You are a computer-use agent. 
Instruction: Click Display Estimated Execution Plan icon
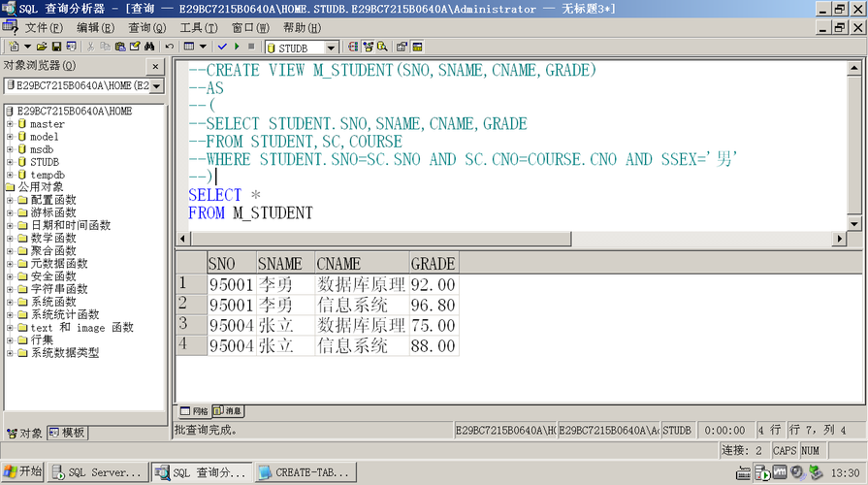coord(353,48)
